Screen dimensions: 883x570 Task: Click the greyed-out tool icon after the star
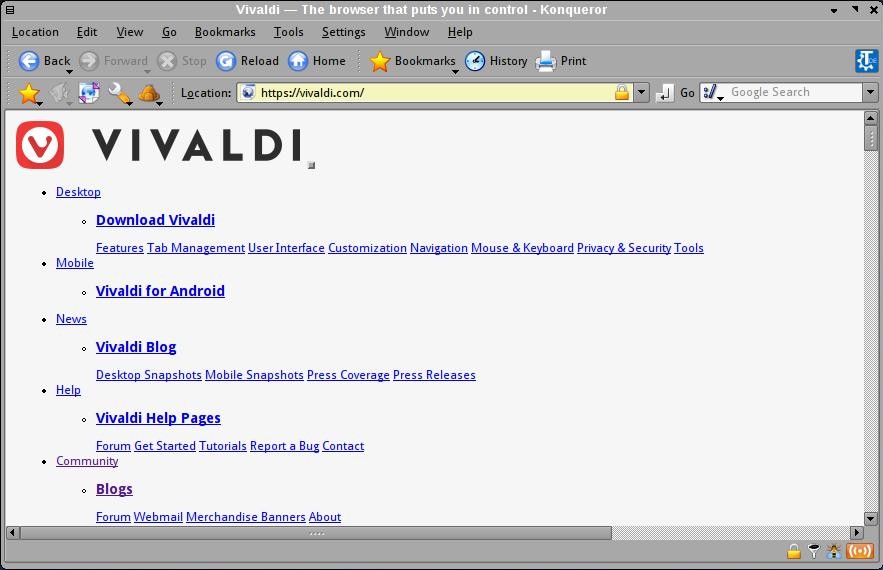coord(60,93)
